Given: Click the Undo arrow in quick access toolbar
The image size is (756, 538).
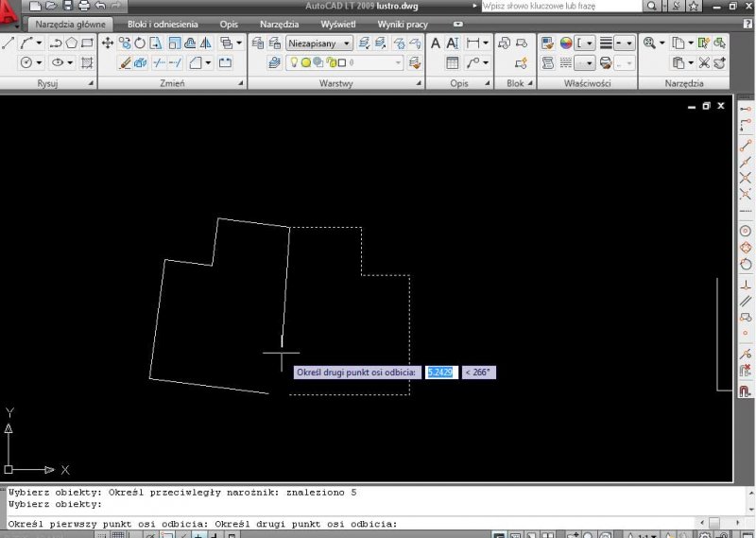Looking at the screenshot, I should pyautogui.click(x=100, y=7).
